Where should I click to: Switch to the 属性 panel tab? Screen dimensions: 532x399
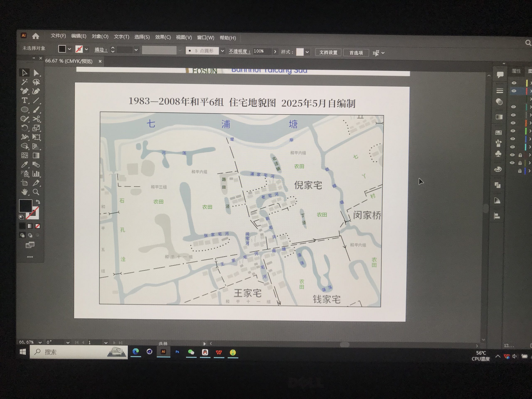[x=516, y=71]
